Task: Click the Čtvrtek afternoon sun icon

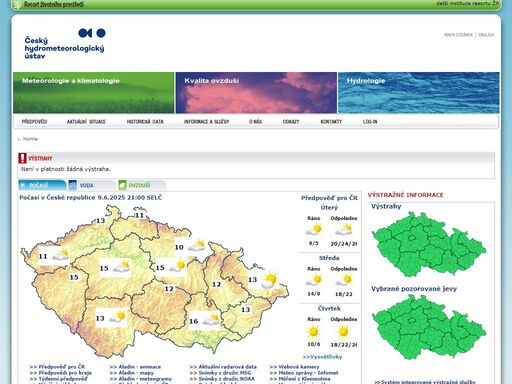Action: pyautogui.click(x=343, y=332)
